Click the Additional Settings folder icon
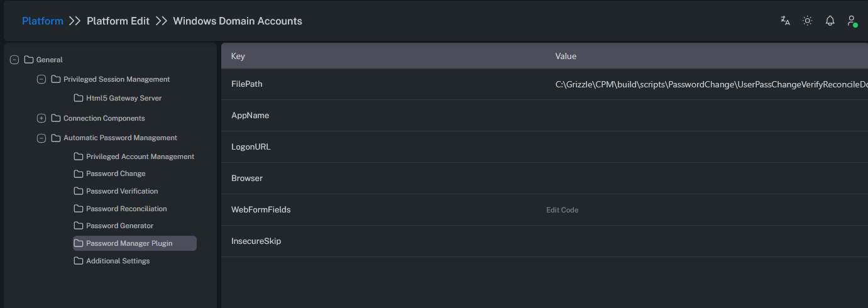 coord(79,261)
